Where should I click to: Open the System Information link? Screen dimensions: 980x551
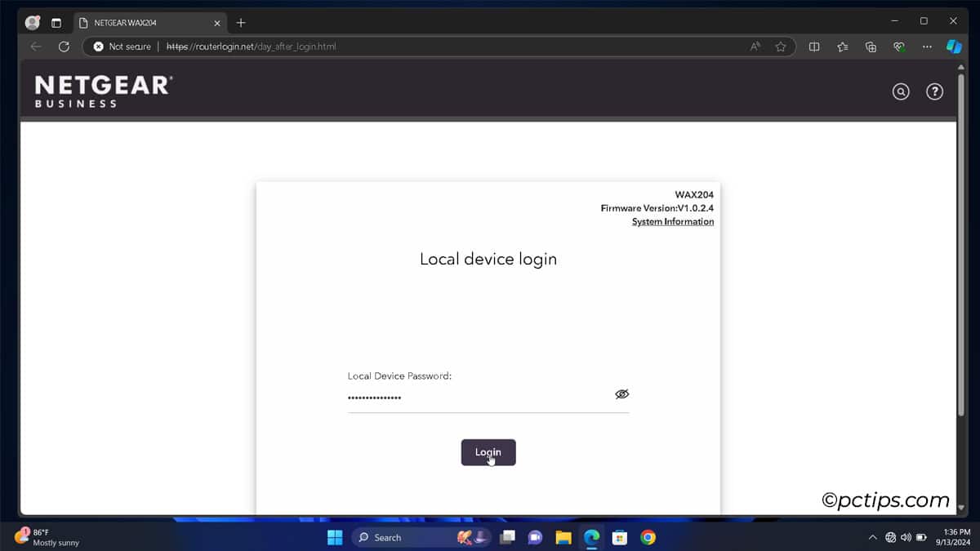coord(673,222)
